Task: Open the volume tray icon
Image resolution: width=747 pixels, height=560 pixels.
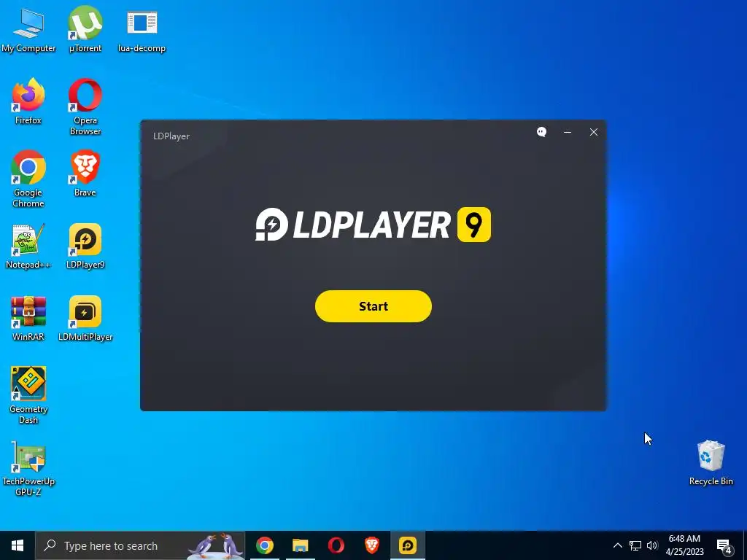Action: pyautogui.click(x=652, y=545)
